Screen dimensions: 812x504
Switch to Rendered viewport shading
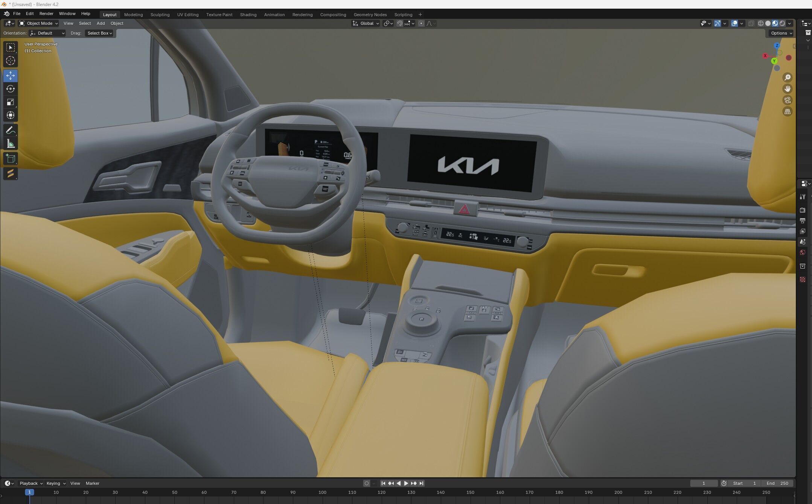point(782,23)
